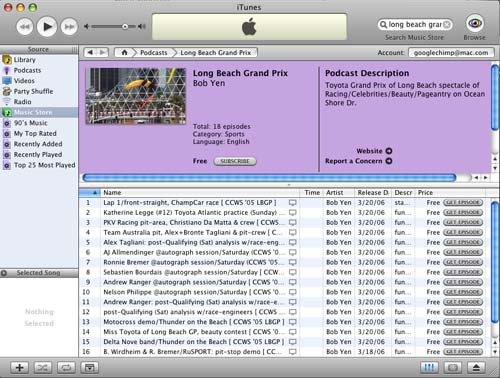Image resolution: width=500 pixels, height=378 pixels.
Task: Toggle artwork viewer button
Action: (89, 368)
